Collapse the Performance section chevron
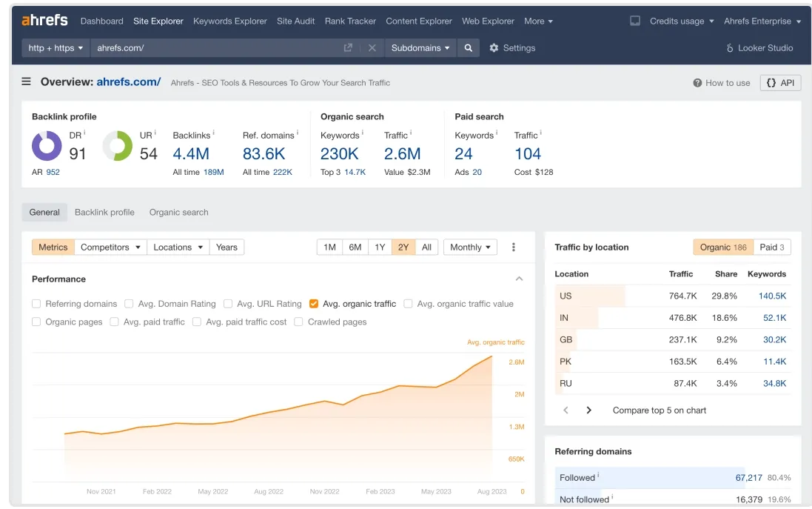Screen dimensions: 812x509 click(x=519, y=279)
